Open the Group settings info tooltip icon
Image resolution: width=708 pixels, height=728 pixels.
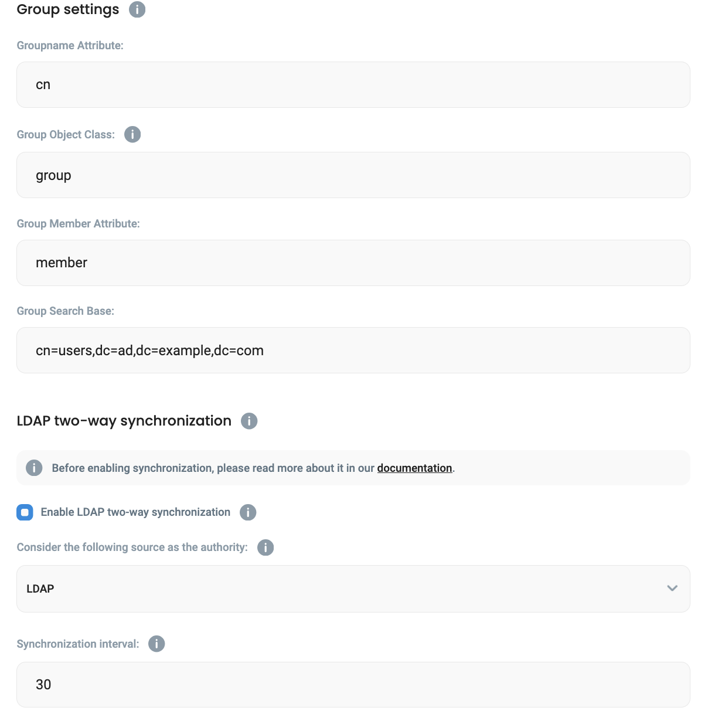(137, 9)
